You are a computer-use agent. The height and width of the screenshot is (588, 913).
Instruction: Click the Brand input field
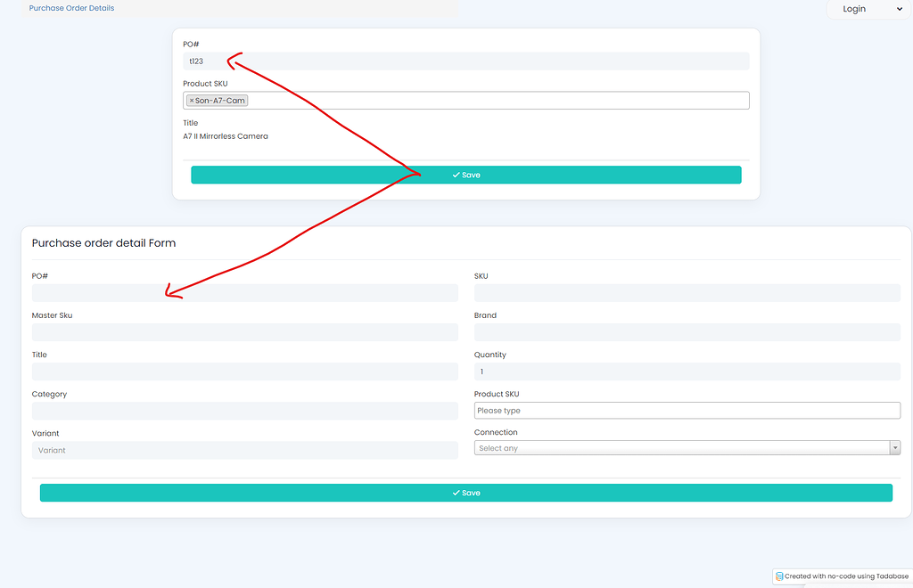click(x=687, y=331)
